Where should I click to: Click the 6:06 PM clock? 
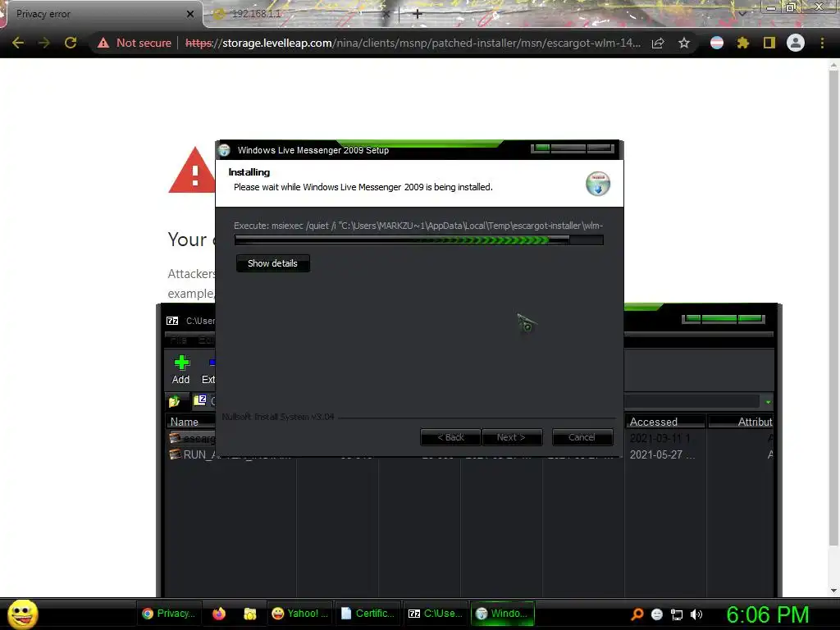(768, 614)
